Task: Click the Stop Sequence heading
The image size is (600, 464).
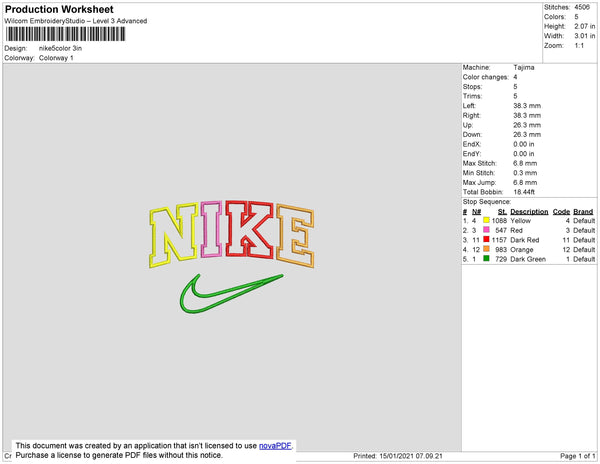Action: 487,202
